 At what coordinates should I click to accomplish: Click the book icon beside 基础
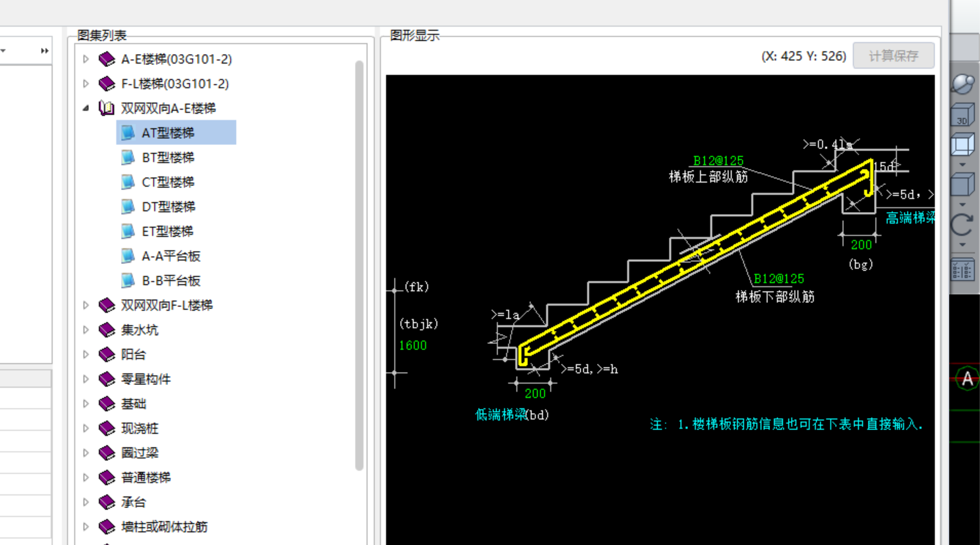pyautogui.click(x=107, y=404)
